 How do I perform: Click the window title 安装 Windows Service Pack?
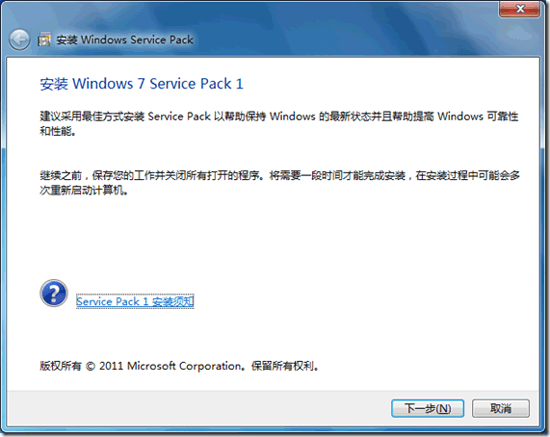125,40
